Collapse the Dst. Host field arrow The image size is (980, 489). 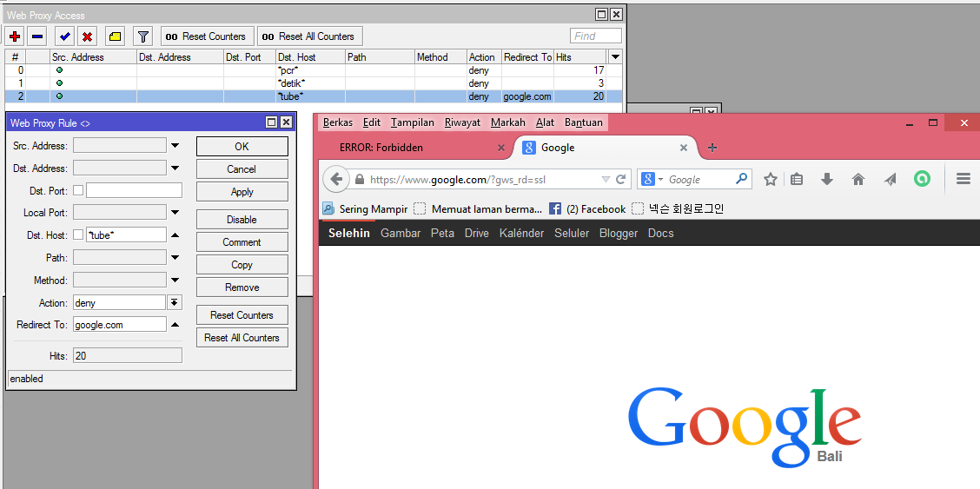(x=175, y=235)
